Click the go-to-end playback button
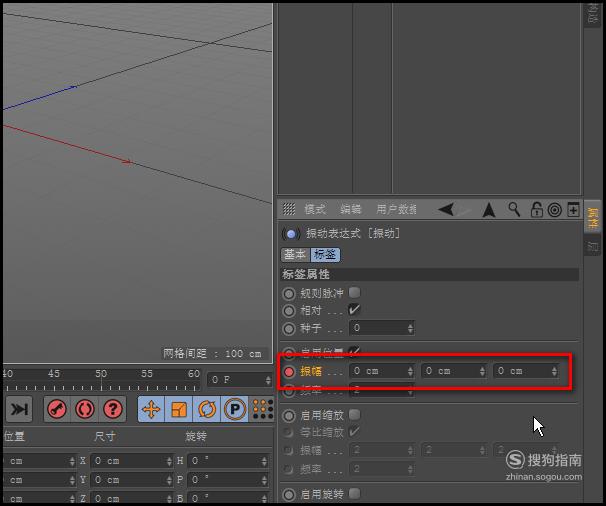This screenshot has width=606, height=506. point(19,409)
